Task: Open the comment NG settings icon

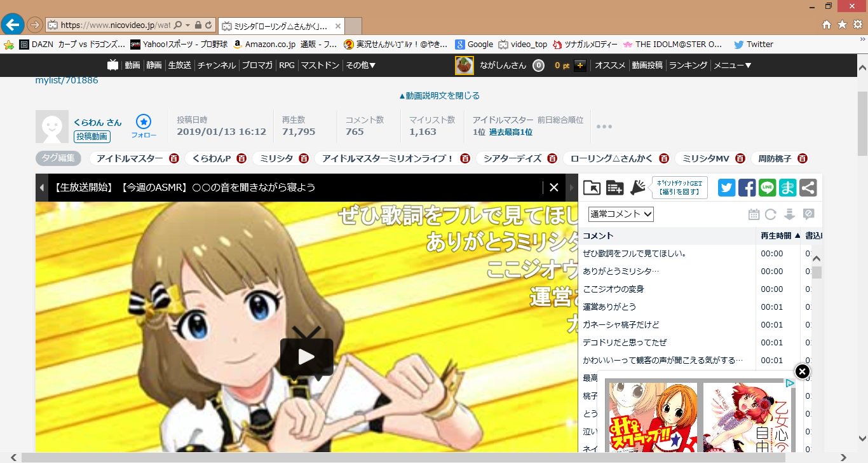Action: (809, 214)
